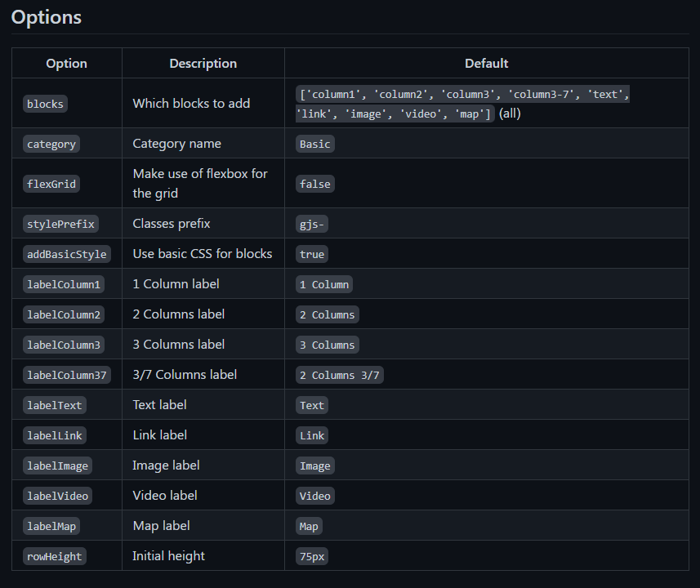
Task: Select the 'Which blocks to add' description
Action: point(191,104)
